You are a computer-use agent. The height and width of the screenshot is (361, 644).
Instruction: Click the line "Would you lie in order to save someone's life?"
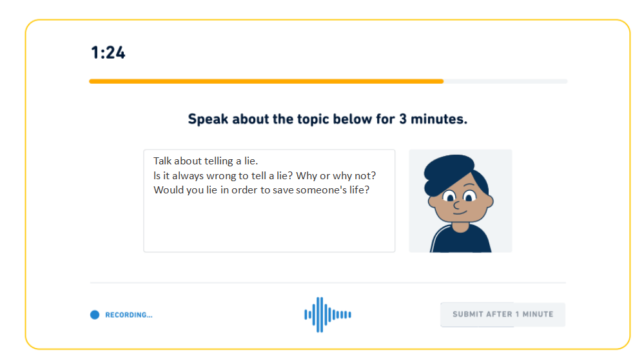click(x=261, y=190)
